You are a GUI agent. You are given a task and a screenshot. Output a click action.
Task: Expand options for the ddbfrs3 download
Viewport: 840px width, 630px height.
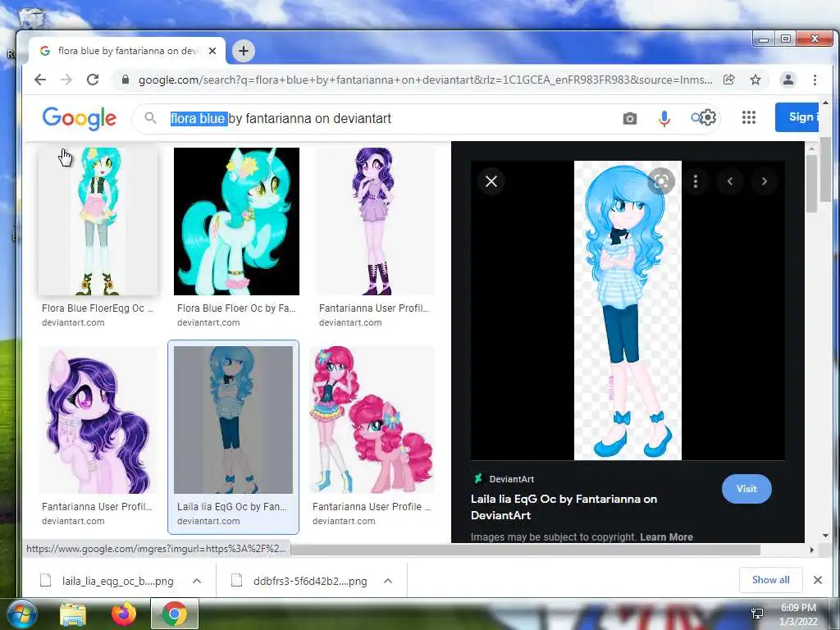(388, 581)
